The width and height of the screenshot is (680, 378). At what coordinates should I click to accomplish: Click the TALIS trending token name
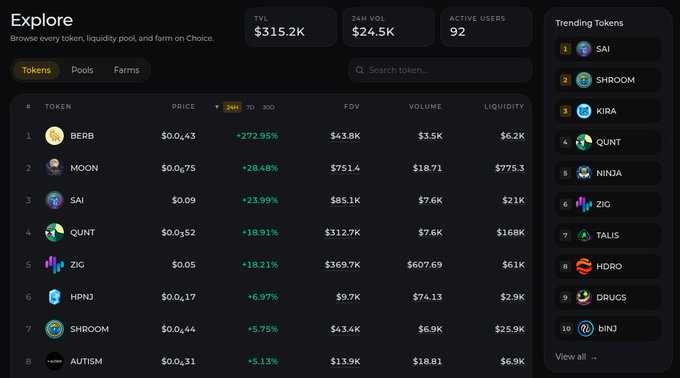[608, 235]
